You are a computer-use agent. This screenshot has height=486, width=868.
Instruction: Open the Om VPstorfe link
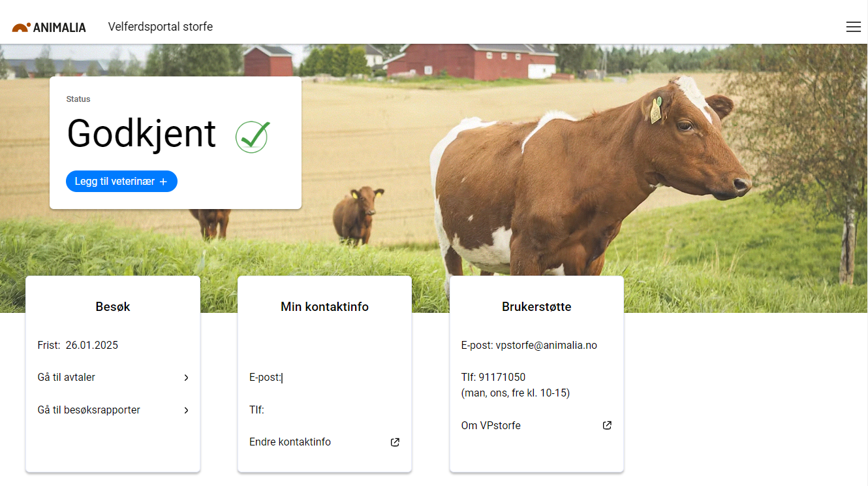point(536,425)
